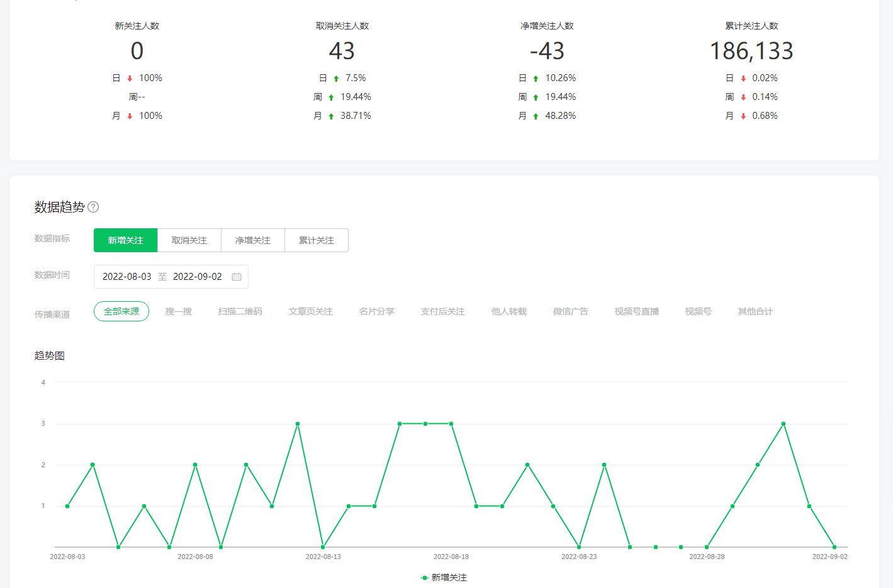The width and height of the screenshot is (893, 588).
Task: Click the 2022-08-13 axis label
Action: click(323, 557)
